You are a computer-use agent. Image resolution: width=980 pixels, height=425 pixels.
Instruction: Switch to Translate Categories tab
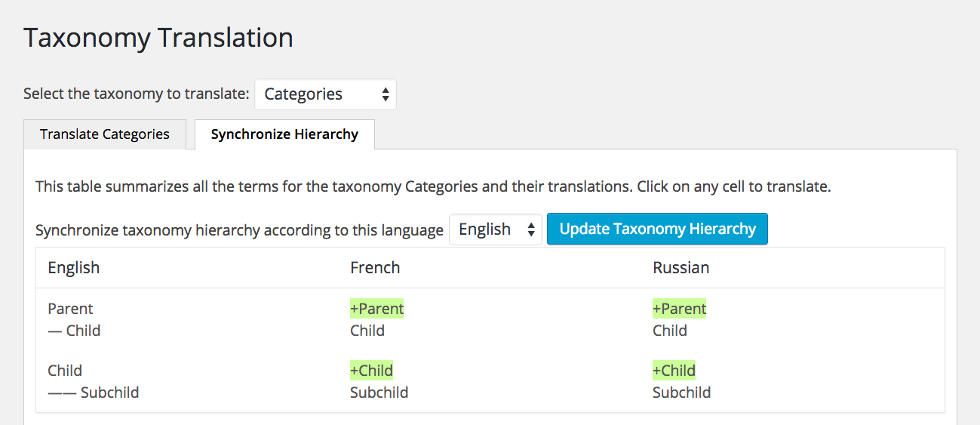(105, 134)
